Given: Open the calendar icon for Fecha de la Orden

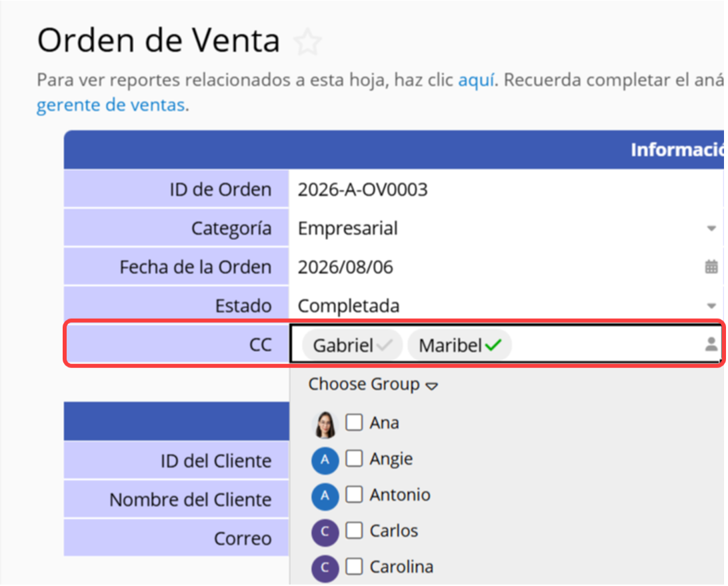Looking at the screenshot, I should pos(711,267).
